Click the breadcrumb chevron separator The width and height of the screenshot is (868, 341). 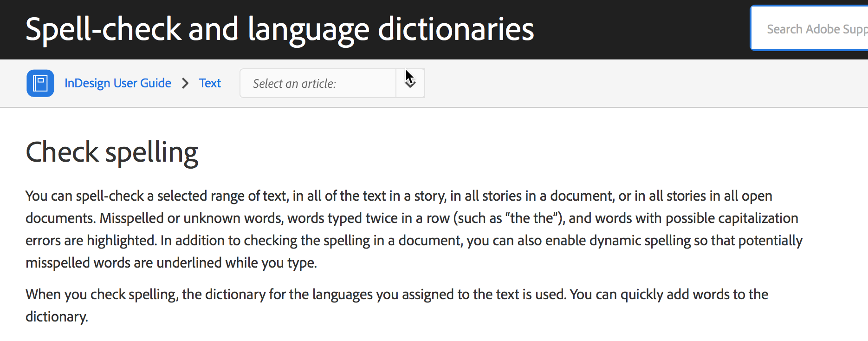185,83
